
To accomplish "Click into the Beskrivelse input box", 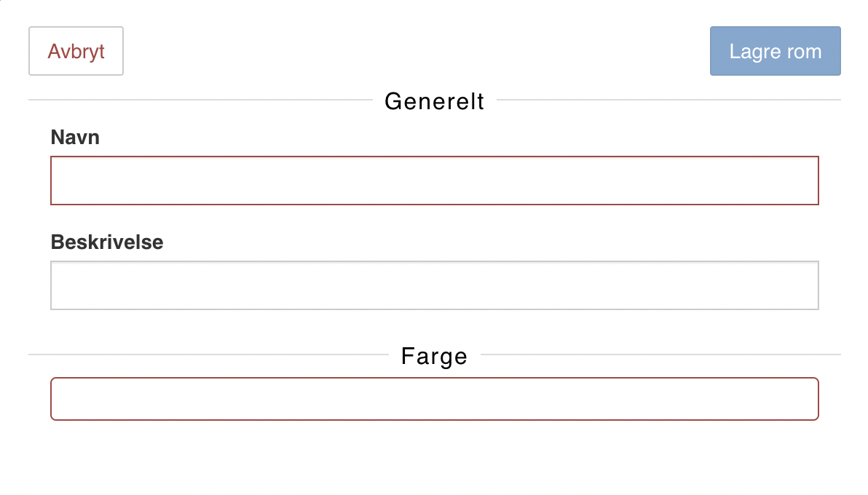I will [435, 285].
